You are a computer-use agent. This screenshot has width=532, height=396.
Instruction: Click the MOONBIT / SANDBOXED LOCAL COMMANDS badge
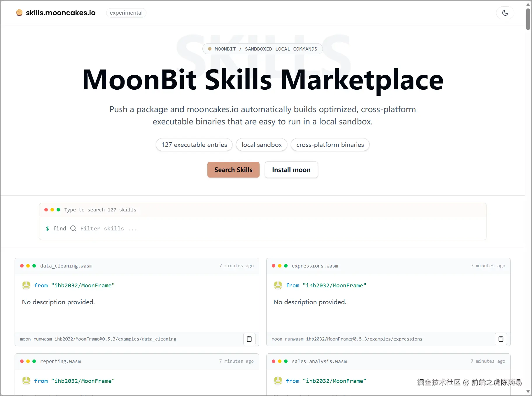click(262, 49)
